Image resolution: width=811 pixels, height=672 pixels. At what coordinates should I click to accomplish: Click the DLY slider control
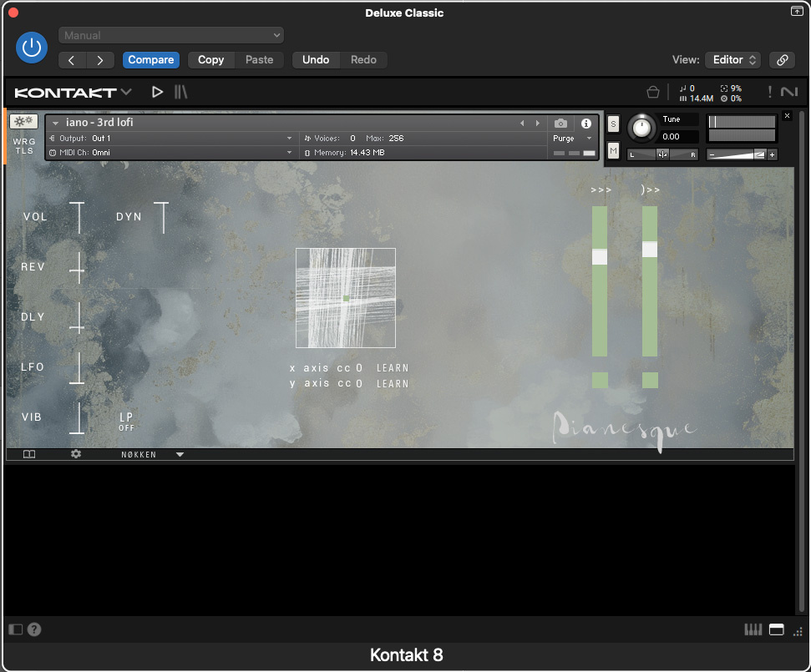coord(78,317)
